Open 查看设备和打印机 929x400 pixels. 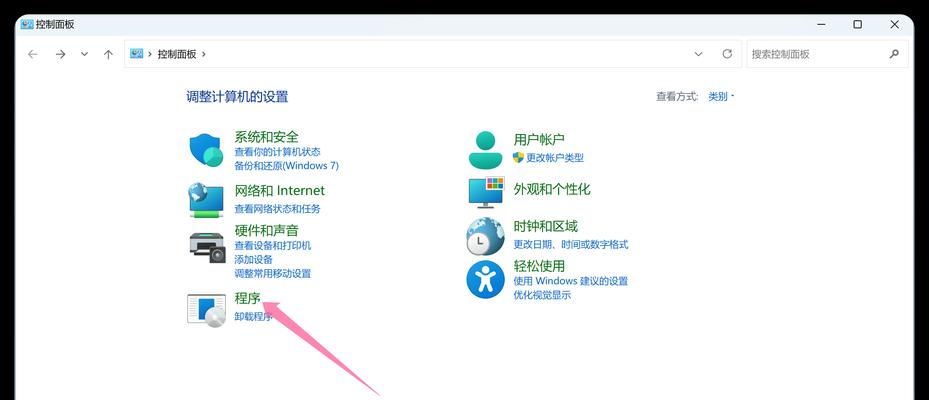[273, 245]
